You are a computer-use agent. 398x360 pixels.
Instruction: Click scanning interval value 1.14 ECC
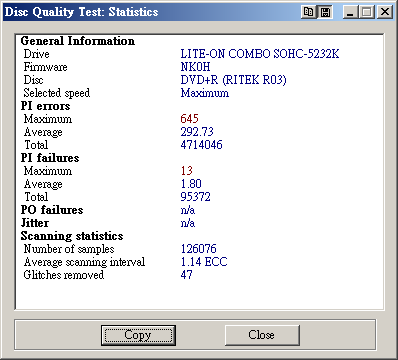coord(204,262)
